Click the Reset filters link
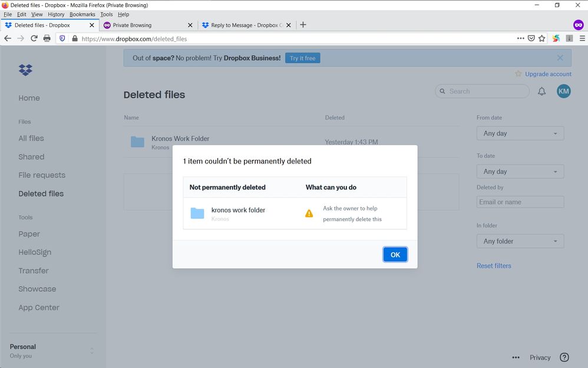 pyautogui.click(x=494, y=266)
